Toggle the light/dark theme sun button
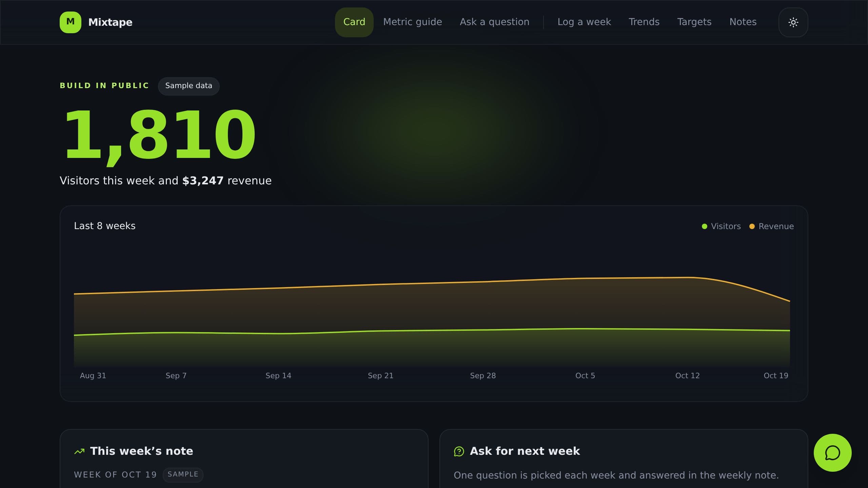Viewport: 868px width, 488px height. (x=793, y=22)
